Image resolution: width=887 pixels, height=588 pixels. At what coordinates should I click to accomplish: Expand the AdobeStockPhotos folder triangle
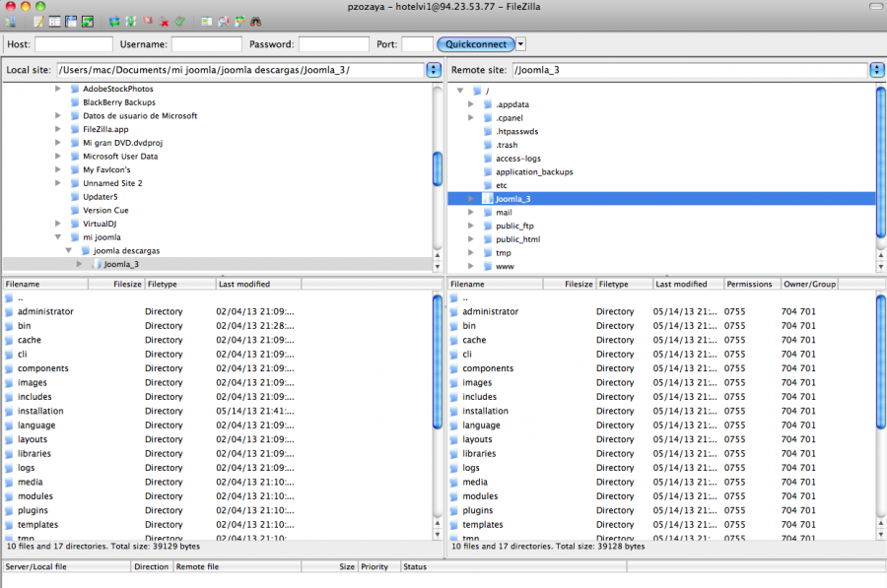point(58,89)
